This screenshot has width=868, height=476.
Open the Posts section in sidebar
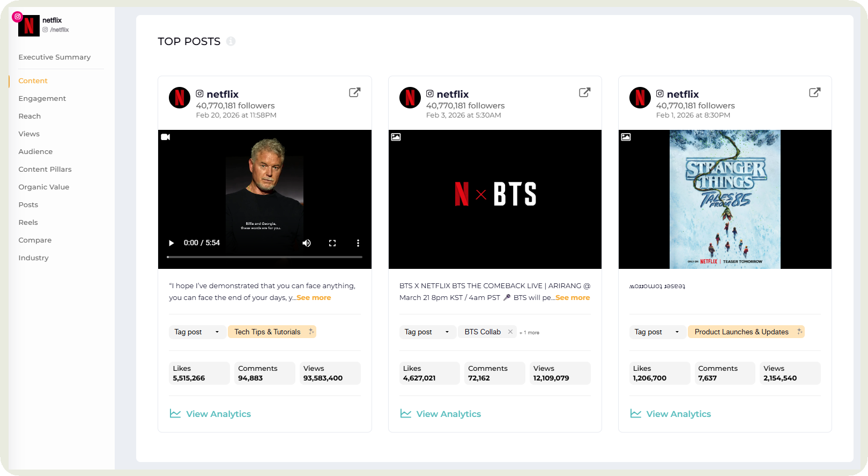[x=28, y=205]
